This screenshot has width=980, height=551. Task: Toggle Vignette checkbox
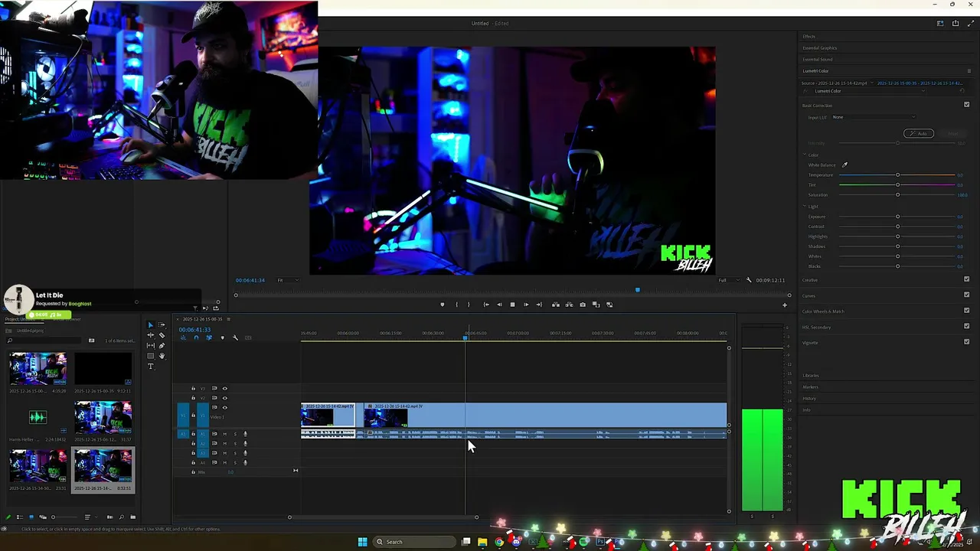coord(966,342)
